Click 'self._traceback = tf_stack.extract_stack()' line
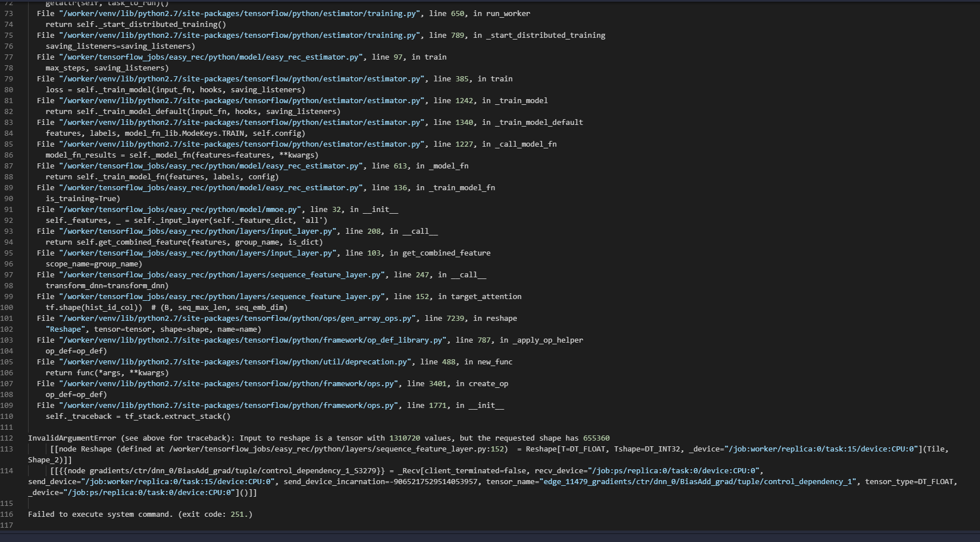980x542 pixels. coord(138,416)
